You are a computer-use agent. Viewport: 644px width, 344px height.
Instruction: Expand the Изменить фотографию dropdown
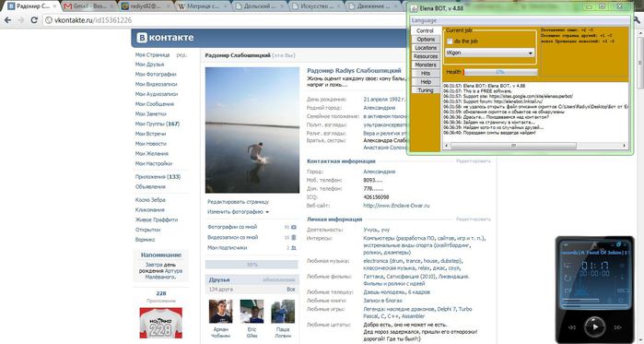click(239, 212)
